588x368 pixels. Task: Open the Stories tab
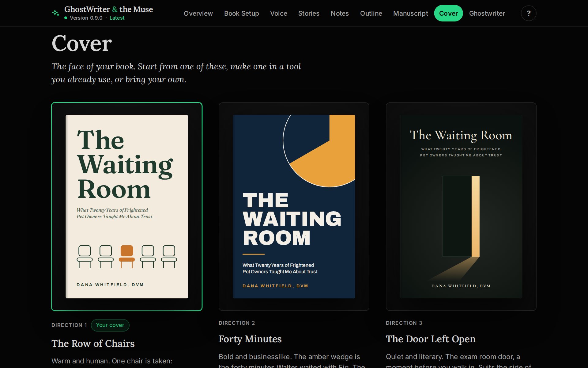coord(309,13)
